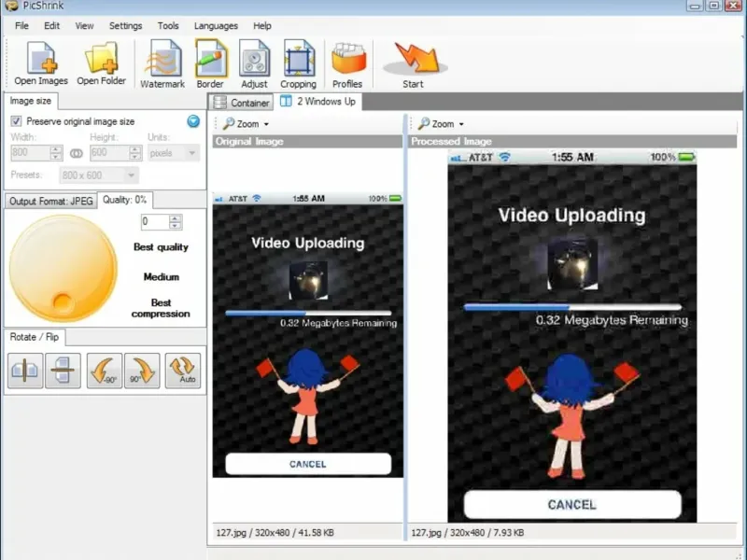Screen dimensions: 747x560
Task: Open the Help menu
Action: point(262,26)
